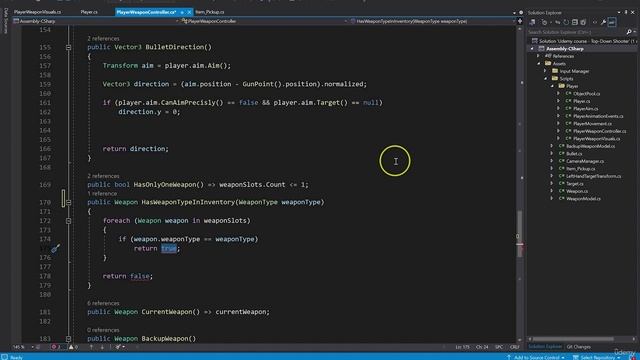This screenshot has width=640, height=360.
Task: Click '0 references' link above BackupWeapon
Action: [x=103, y=330]
